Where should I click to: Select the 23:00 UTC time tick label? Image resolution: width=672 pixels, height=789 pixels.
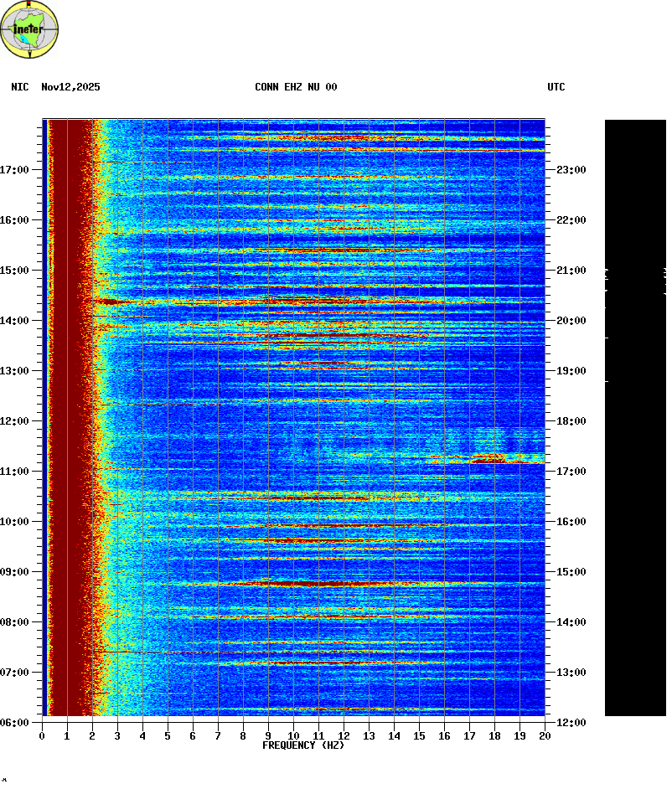tap(571, 170)
